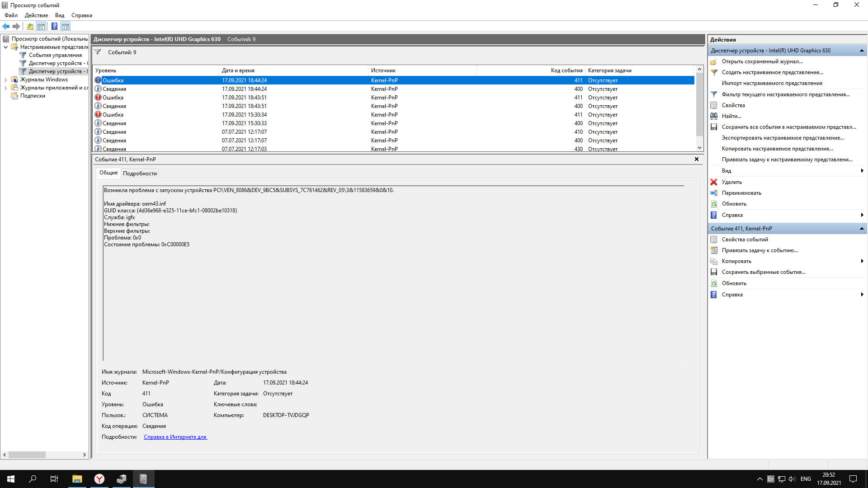Click the blue Help toolbar icon
The image size is (868, 488).
click(54, 26)
